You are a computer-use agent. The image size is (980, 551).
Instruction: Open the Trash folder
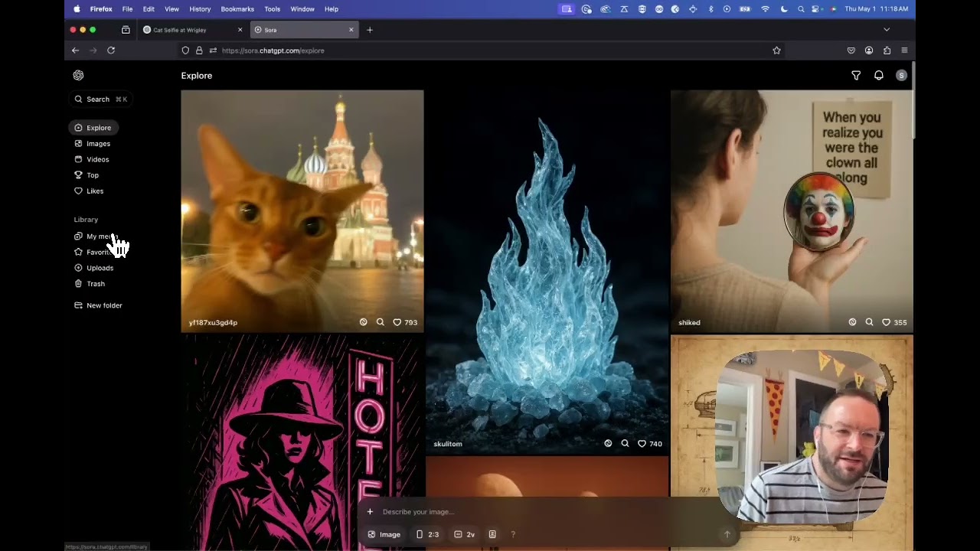[x=90, y=284]
